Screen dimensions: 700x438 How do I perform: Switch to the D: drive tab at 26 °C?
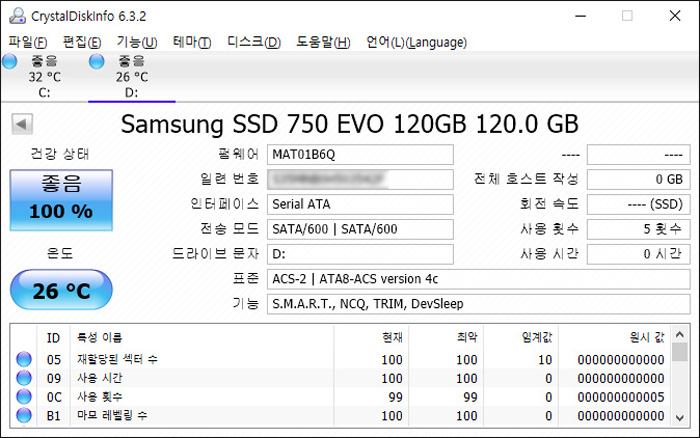[132, 76]
